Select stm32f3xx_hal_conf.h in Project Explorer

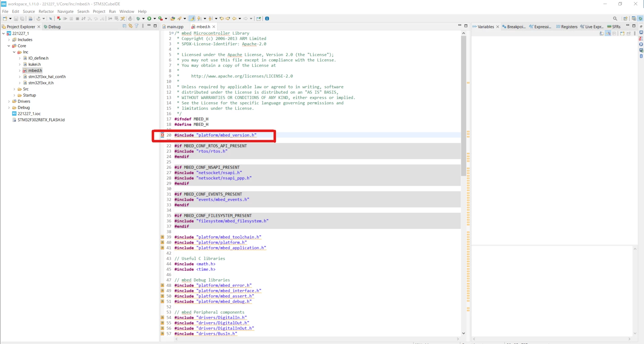[x=47, y=77]
